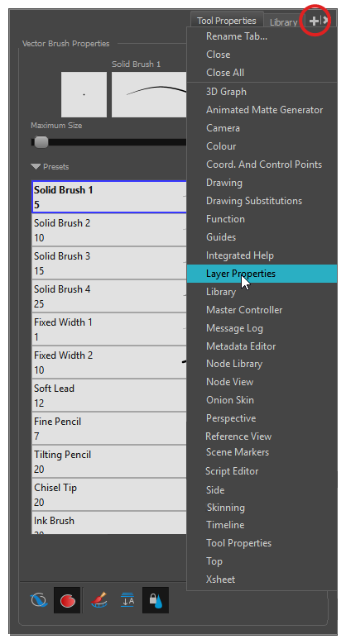Click the Repaint Brush icon
The image size is (346, 644).
point(99,600)
